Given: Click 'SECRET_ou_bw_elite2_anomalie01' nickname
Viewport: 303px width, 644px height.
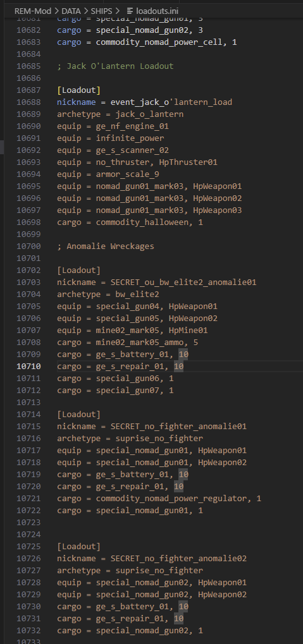Looking at the screenshot, I should tap(183, 282).
